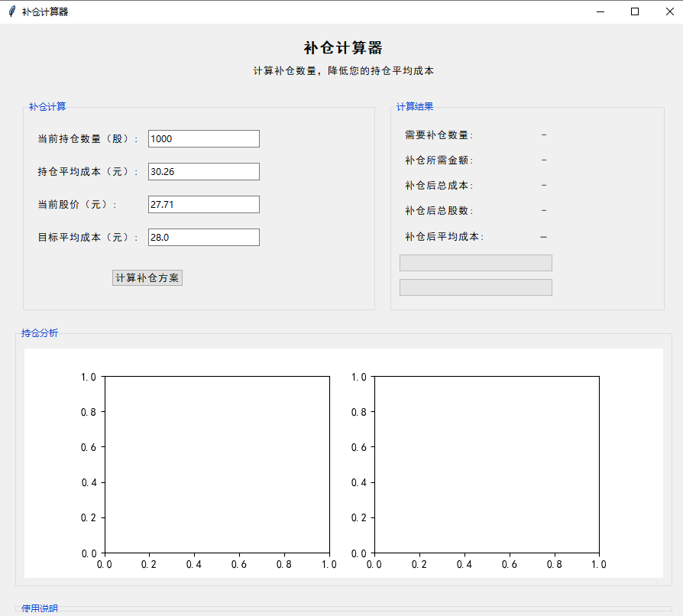The width and height of the screenshot is (683, 616).
Task: Click the 当前持仓数量（股） input field
Action: (x=203, y=138)
